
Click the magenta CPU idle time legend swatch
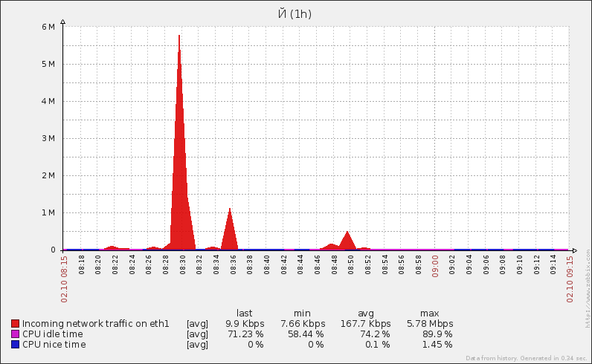(15, 334)
